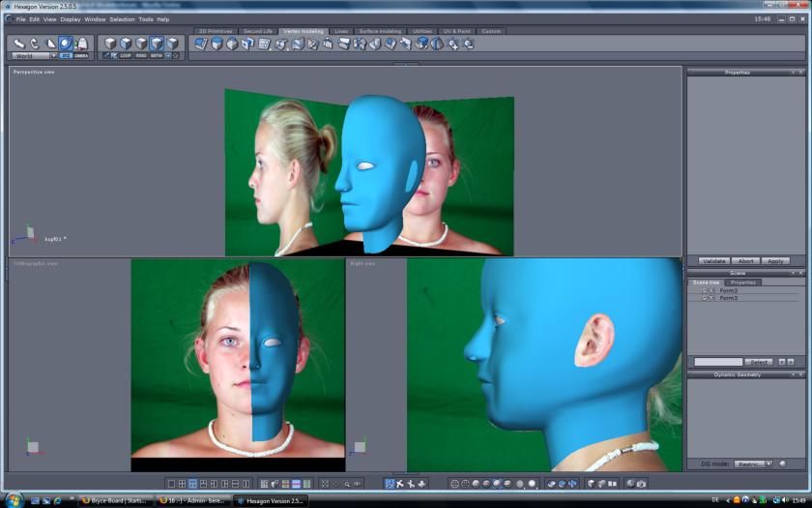812x508 pixels.
Task: Pick the arrow Select manipulator tool
Action: [x=19, y=44]
